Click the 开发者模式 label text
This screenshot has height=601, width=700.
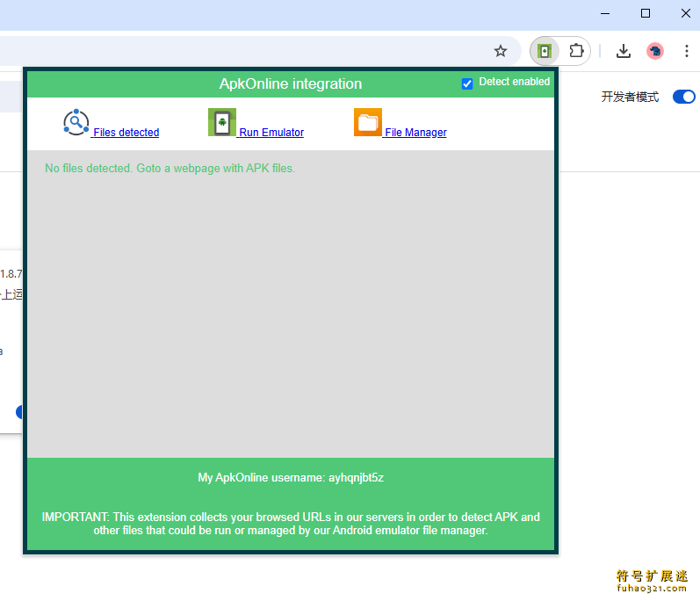(x=630, y=97)
